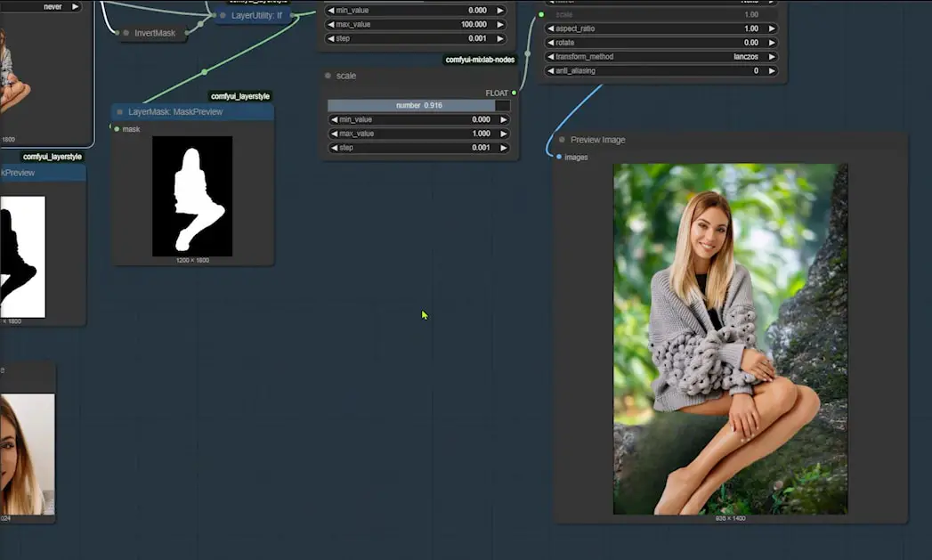932x560 pixels.
Task: Increase min_value in the node with max_value 100.000
Action: pos(500,10)
